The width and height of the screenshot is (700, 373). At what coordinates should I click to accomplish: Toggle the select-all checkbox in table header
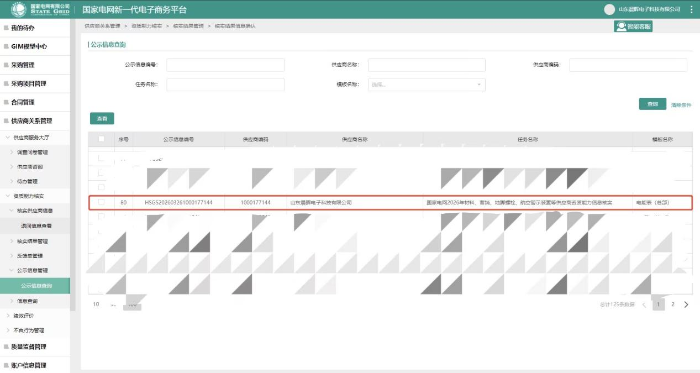101,139
